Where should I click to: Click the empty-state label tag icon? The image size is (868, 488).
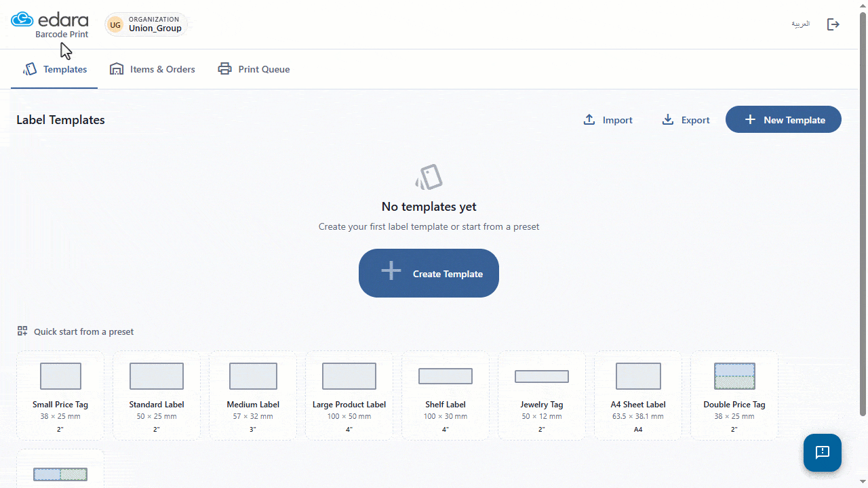click(x=429, y=178)
